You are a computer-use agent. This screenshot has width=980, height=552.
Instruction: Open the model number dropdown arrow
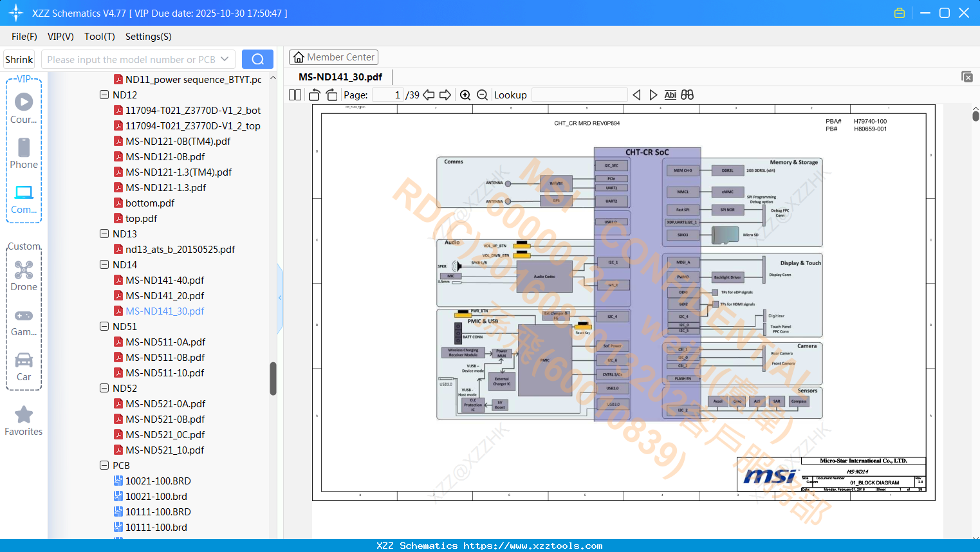(225, 59)
